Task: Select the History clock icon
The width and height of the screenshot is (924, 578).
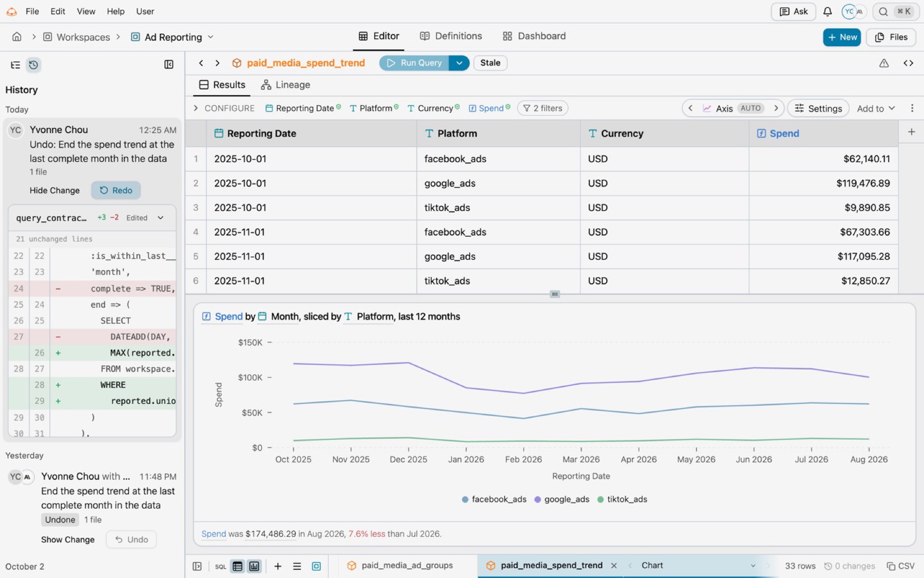Action: [x=33, y=65]
